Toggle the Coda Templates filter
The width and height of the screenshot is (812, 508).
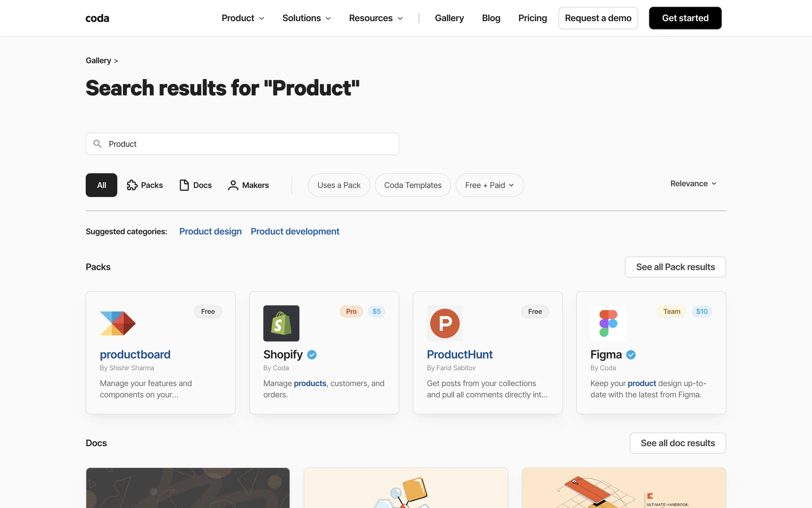coord(412,185)
